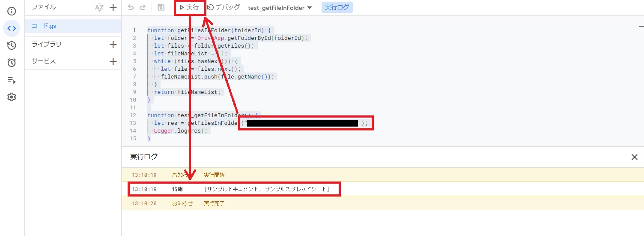Open the Overview info icon in sidebar

tap(12, 11)
